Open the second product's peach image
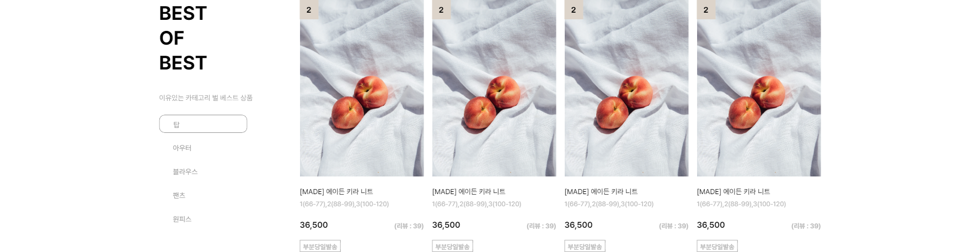This screenshot has height=252, width=980. [x=494, y=88]
